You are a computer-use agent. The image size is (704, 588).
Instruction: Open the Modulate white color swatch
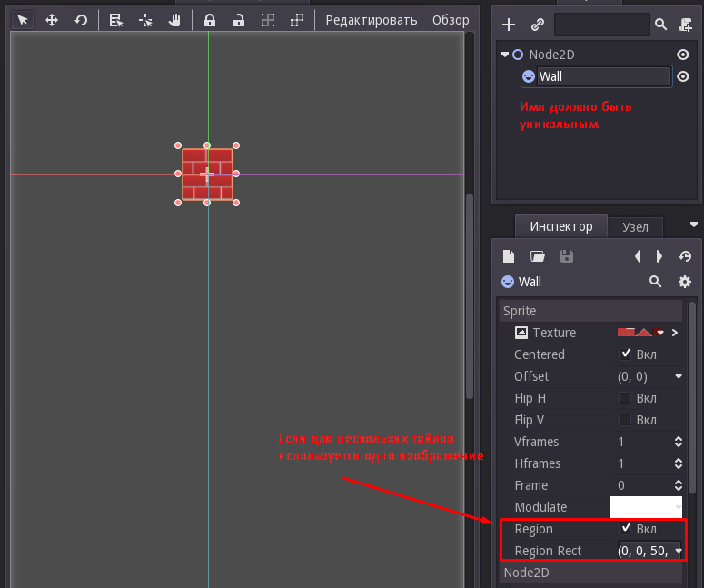pos(646,507)
